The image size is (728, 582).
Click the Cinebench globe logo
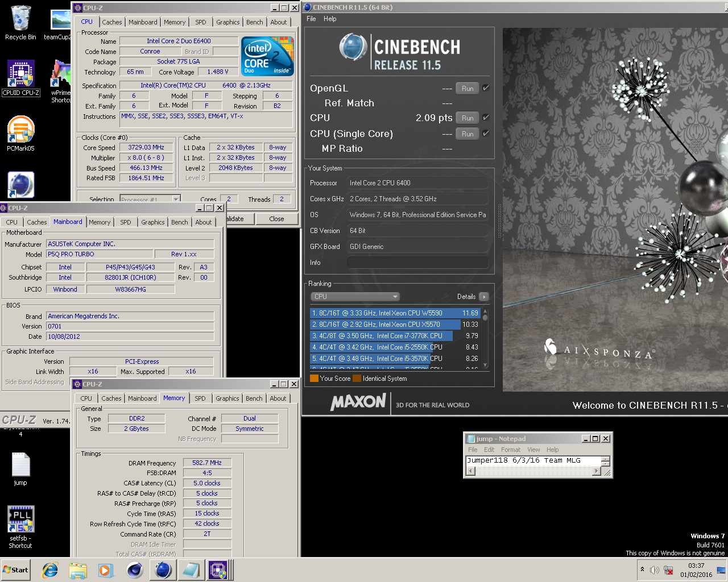tap(353, 47)
